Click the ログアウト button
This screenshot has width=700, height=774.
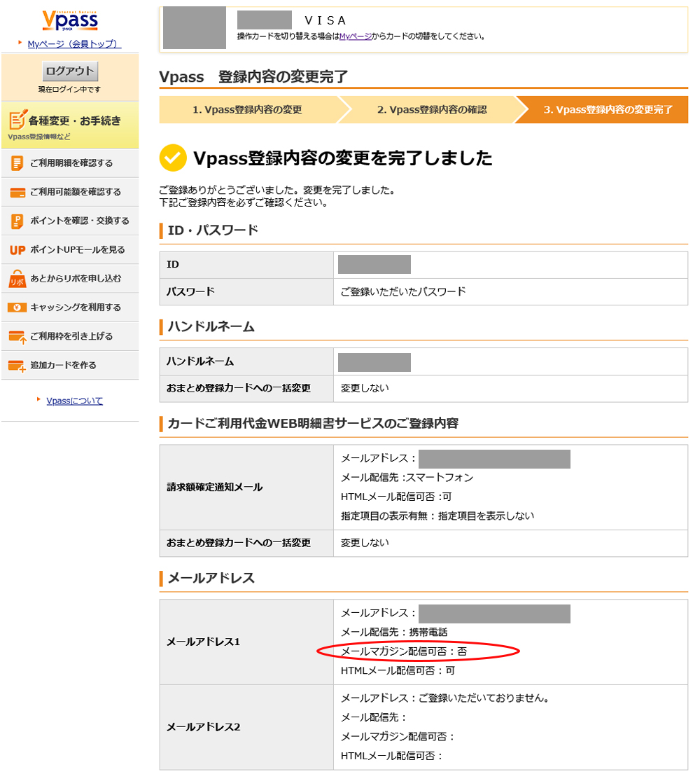[70, 71]
